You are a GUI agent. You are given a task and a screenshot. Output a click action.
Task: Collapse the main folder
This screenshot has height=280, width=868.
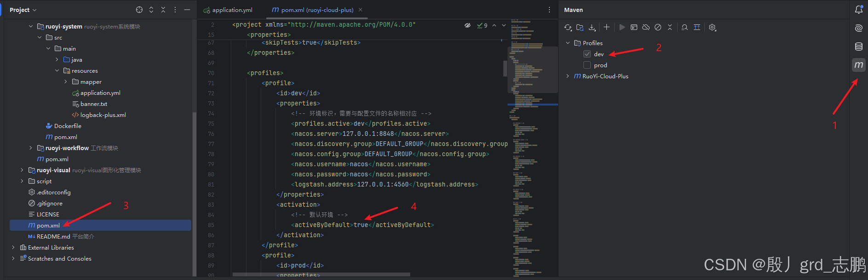pos(48,48)
